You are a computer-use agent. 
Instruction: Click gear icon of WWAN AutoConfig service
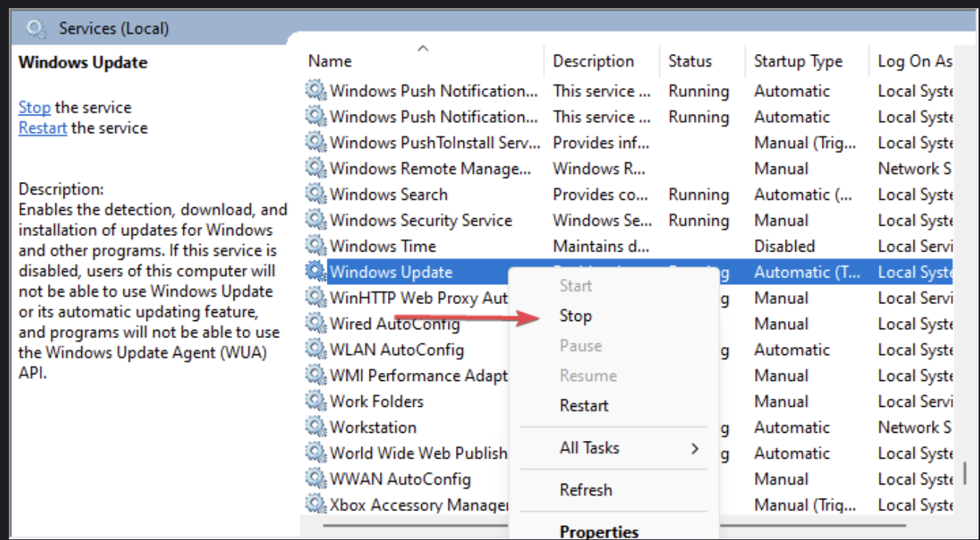click(316, 479)
